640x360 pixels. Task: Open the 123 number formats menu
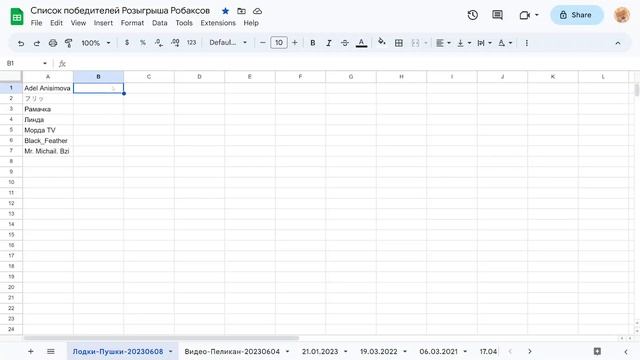191,42
